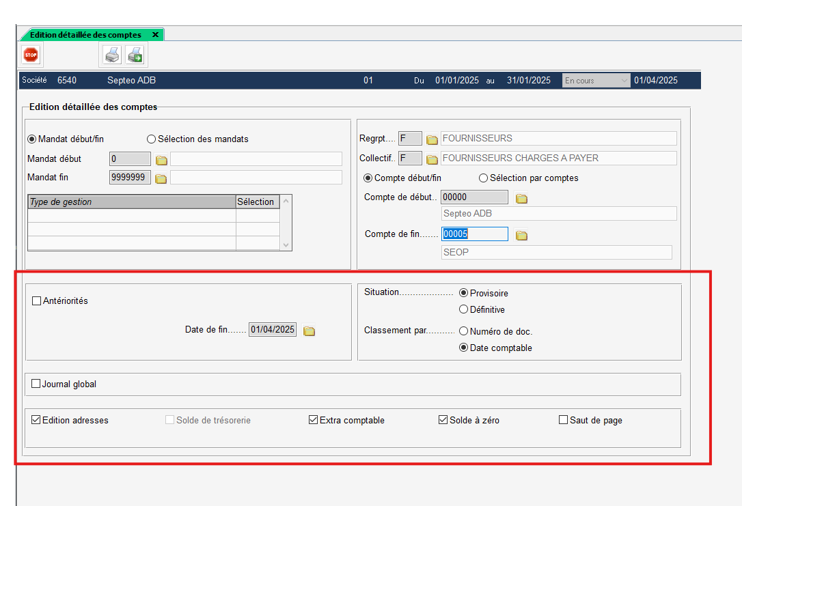Click the red Stop icon
The height and width of the screenshot is (591, 837).
tap(31, 55)
